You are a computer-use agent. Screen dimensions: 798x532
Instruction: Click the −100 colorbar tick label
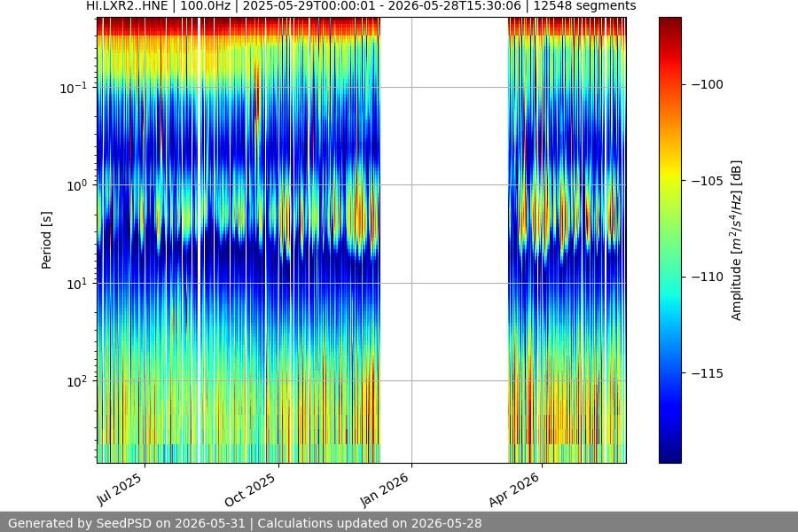[x=708, y=84]
